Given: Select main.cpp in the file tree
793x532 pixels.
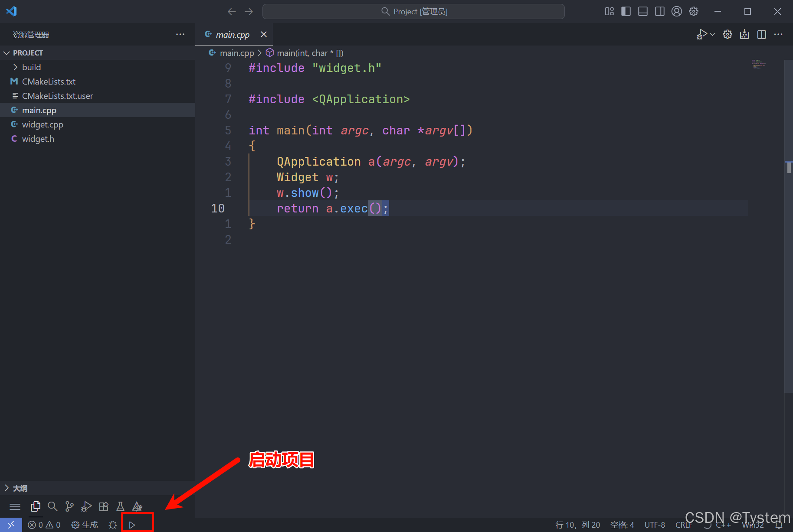Looking at the screenshot, I should pyautogui.click(x=98, y=110).
